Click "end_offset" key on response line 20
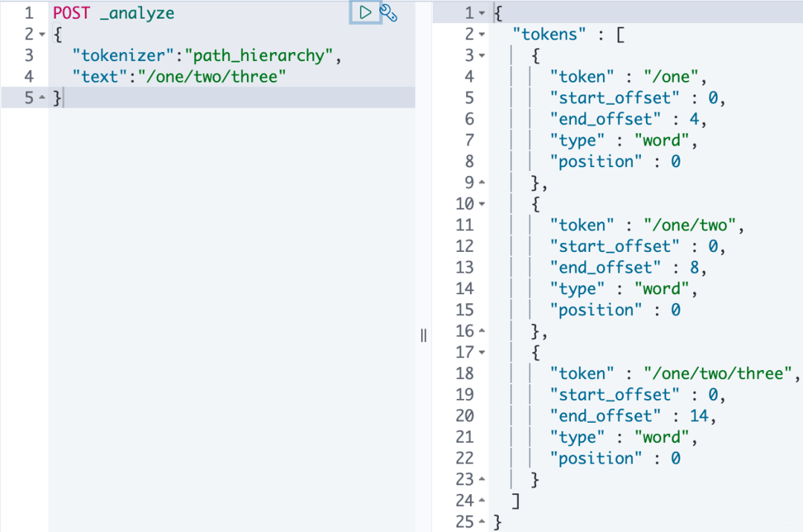 tap(605, 416)
